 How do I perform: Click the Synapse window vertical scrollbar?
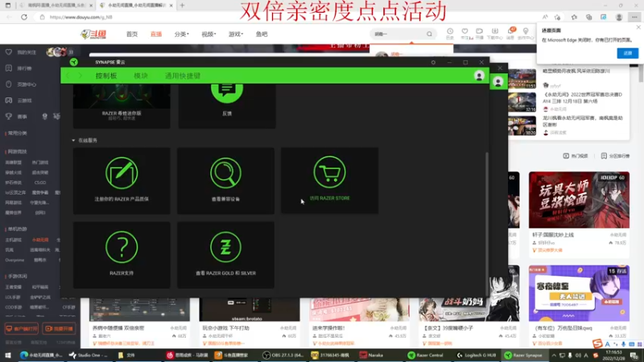(x=487, y=224)
